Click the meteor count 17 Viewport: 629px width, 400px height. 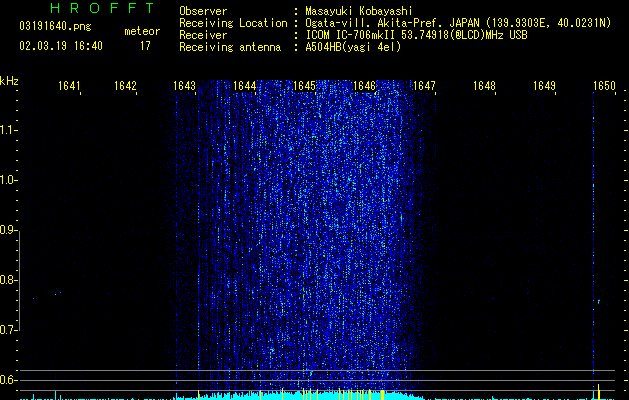click(x=145, y=46)
